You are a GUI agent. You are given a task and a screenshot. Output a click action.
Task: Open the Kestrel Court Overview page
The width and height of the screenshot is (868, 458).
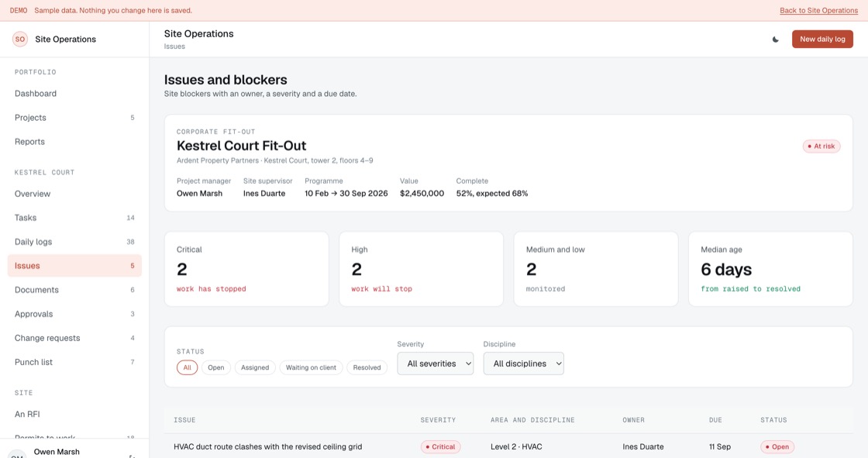pyautogui.click(x=74, y=194)
